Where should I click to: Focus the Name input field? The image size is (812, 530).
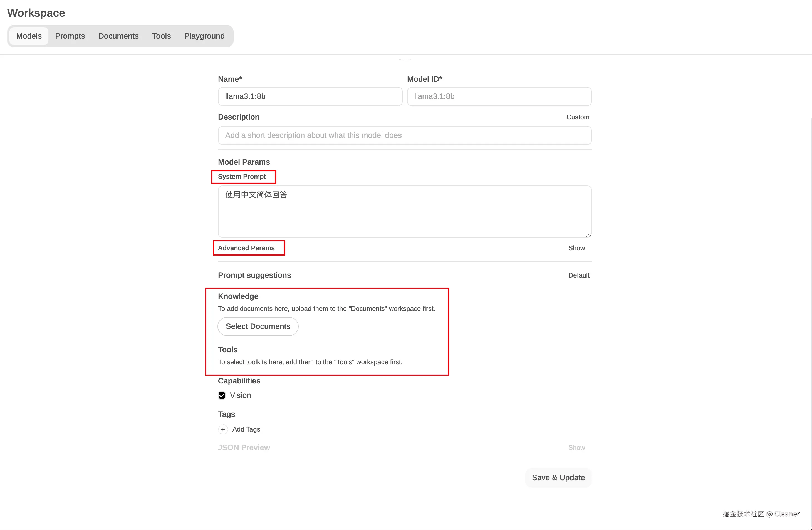(310, 96)
